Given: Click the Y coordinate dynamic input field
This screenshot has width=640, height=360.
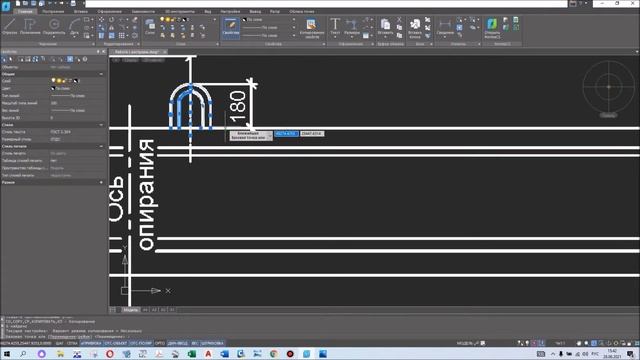Looking at the screenshot, I should click(312, 134).
